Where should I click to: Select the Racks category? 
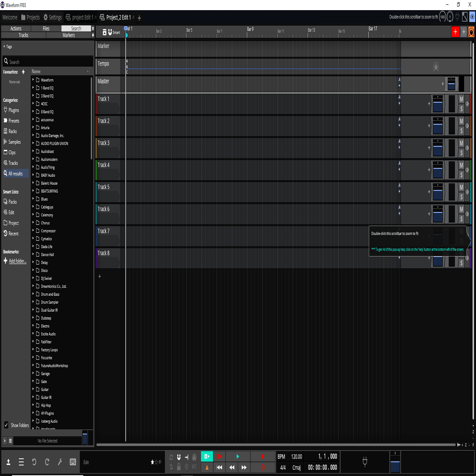10,131
